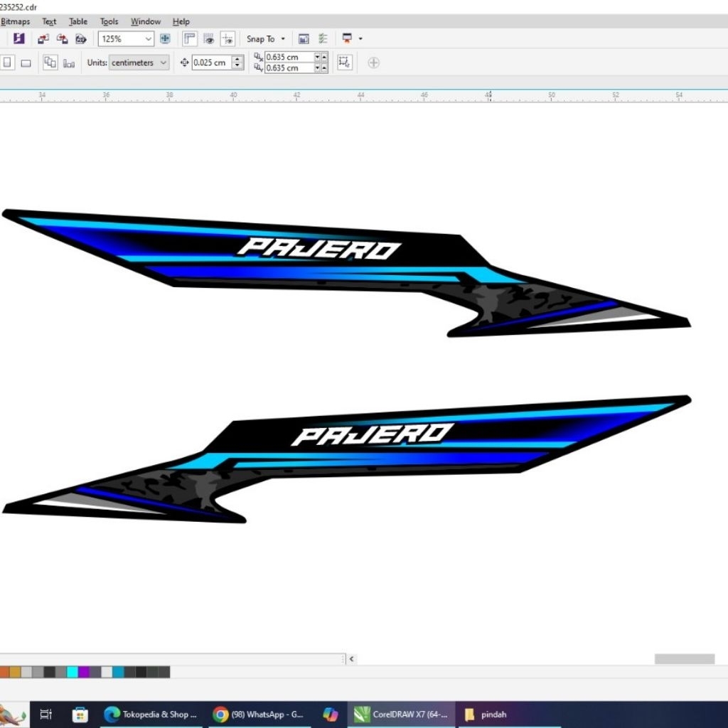This screenshot has height=728, width=728.
Task: Open the Window menu
Action: tap(145, 21)
